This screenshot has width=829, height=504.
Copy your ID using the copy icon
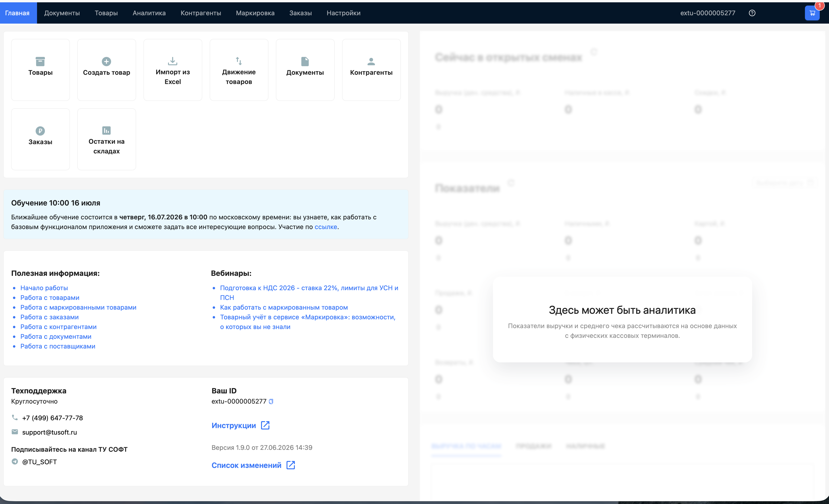271,401
